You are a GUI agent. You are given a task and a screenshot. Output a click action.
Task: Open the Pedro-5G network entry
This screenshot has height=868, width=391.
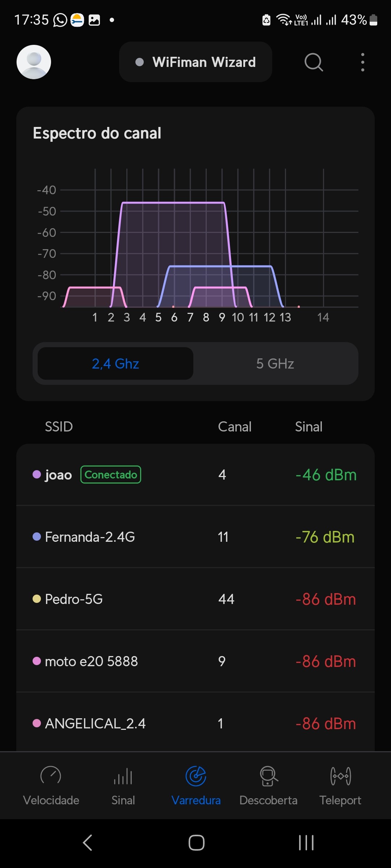click(195, 599)
